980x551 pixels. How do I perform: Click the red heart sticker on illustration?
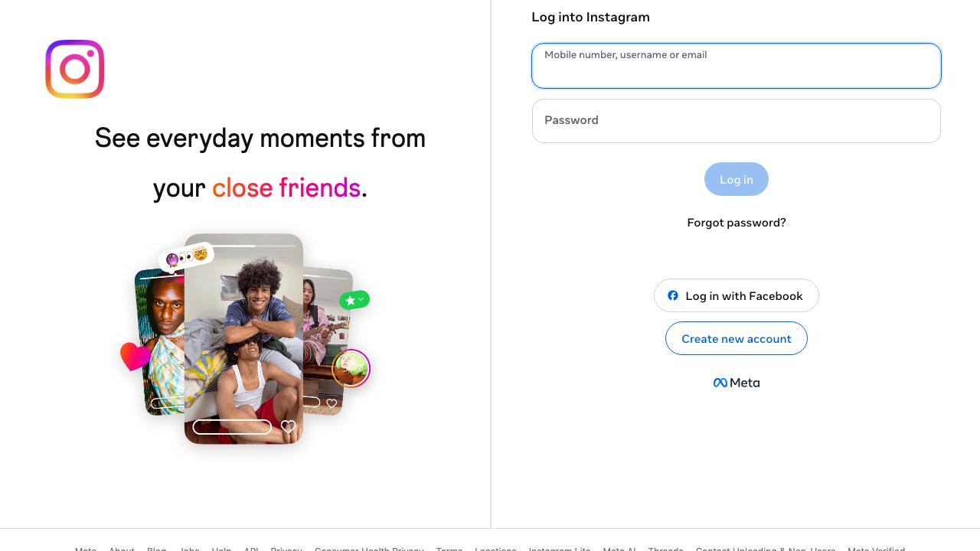click(135, 356)
